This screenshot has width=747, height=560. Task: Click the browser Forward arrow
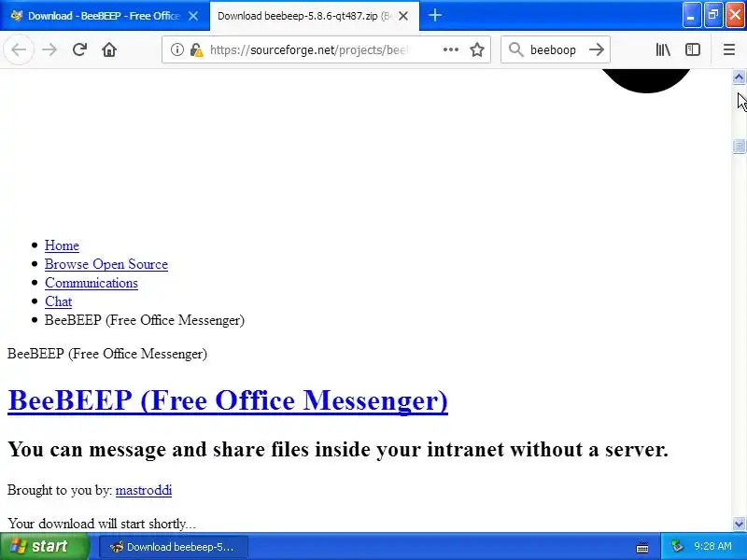[x=49, y=49]
